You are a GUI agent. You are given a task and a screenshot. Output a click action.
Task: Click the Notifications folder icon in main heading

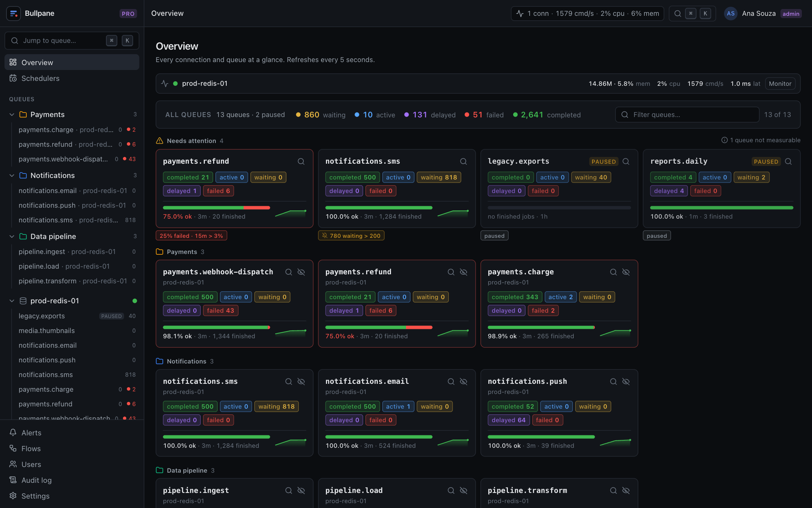pos(159,361)
